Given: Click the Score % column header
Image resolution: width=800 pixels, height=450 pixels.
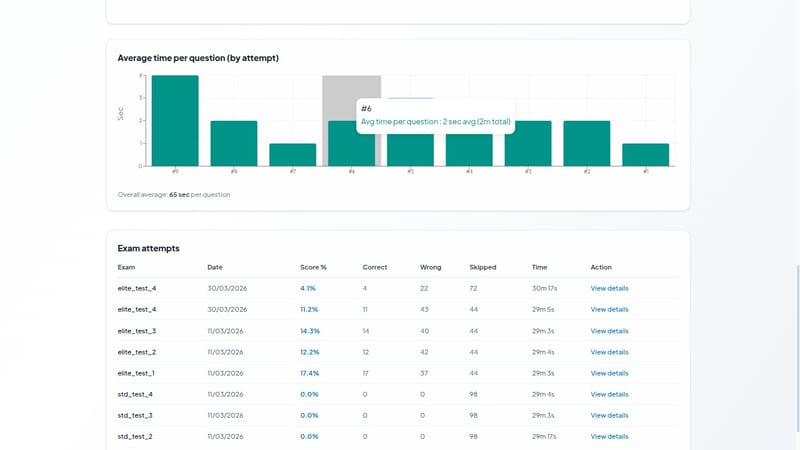Looking at the screenshot, I should point(313,267).
